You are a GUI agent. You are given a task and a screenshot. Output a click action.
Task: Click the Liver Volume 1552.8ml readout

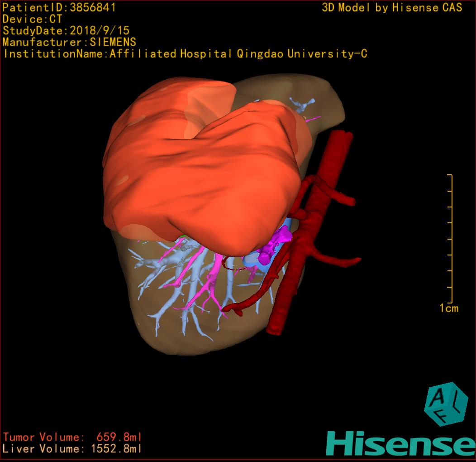point(72,449)
